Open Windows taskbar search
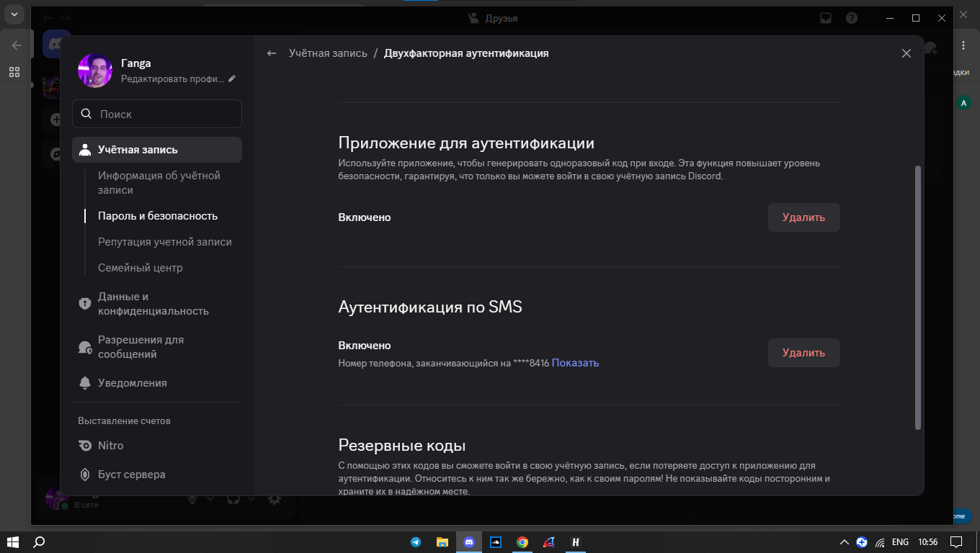 click(40, 542)
